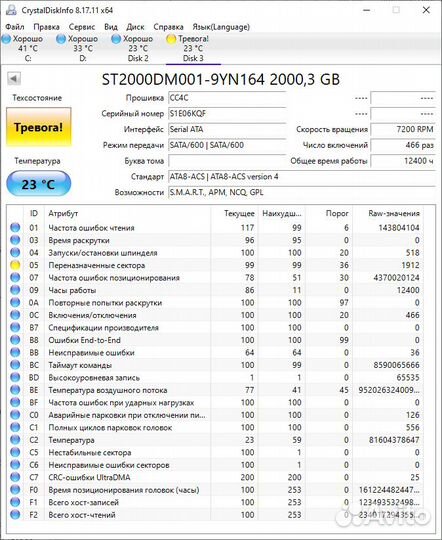Screen dimensions: 442x540
Task: Click status icon for Полных циклов парковок
Action: pyautogui.click(x=15, y=427)
